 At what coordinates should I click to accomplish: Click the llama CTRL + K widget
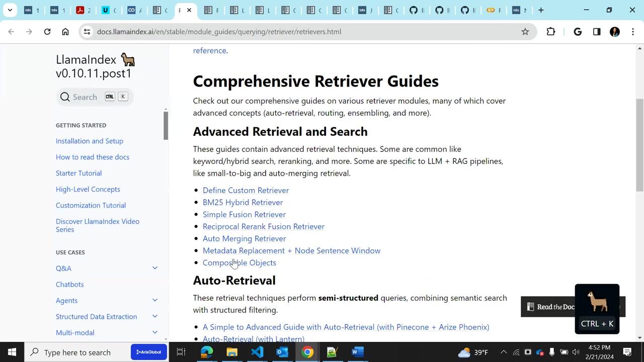pos(597,309)
